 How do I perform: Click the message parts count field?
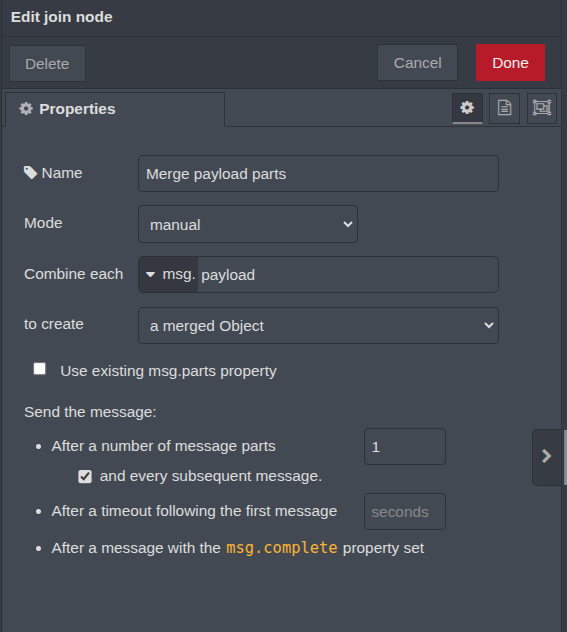pos(405,447)
